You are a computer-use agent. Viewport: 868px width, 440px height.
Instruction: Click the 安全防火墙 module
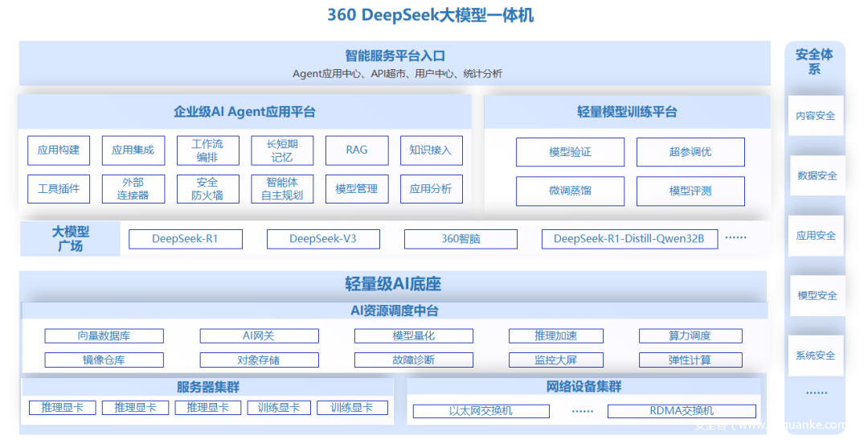tap(207, 189)
